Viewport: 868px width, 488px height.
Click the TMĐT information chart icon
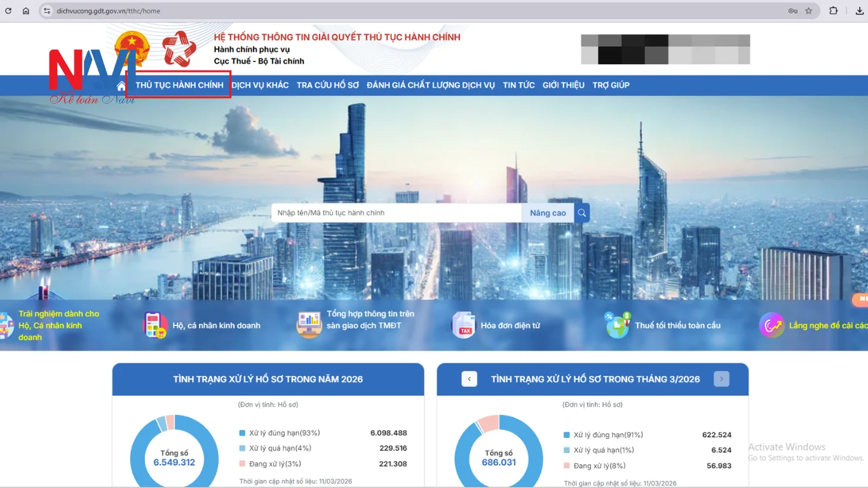[309, 325]
